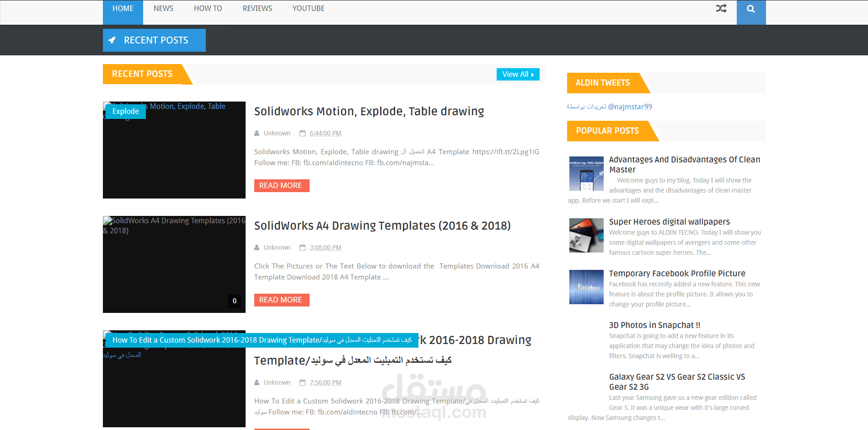
Task: Click the Explode category tag
Action: pyautogui.click(x=126, y=111)
